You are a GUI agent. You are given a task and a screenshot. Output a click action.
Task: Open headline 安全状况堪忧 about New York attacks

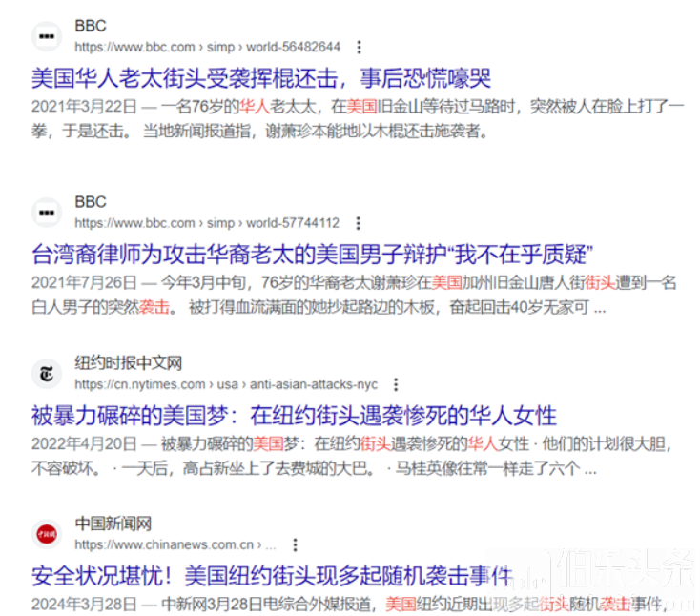coord(272,576)
